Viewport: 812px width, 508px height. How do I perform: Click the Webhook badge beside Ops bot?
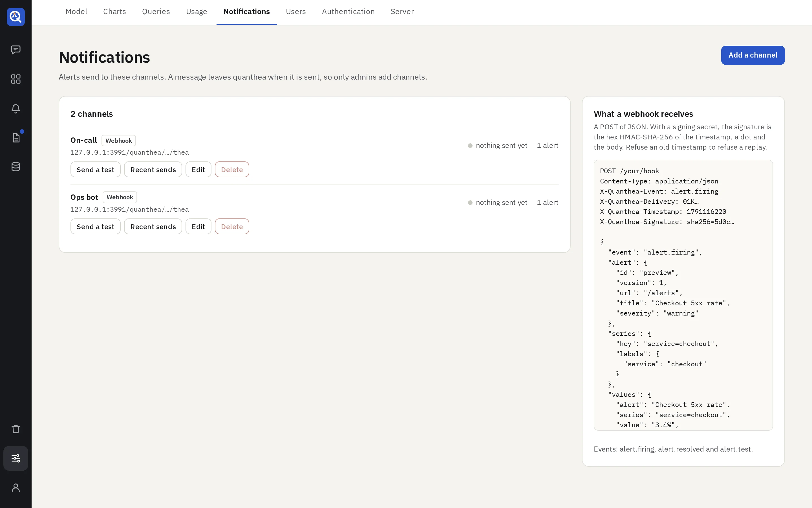120,197
